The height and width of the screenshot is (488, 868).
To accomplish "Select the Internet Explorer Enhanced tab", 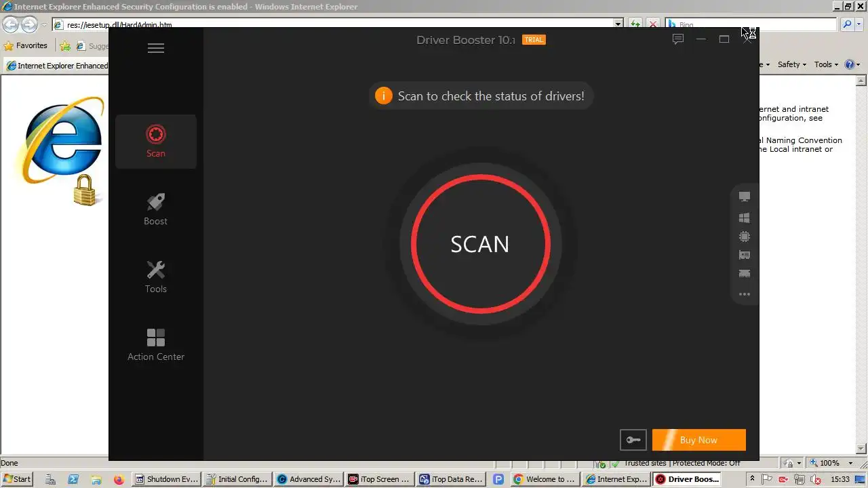I will [x=57, y=66].
